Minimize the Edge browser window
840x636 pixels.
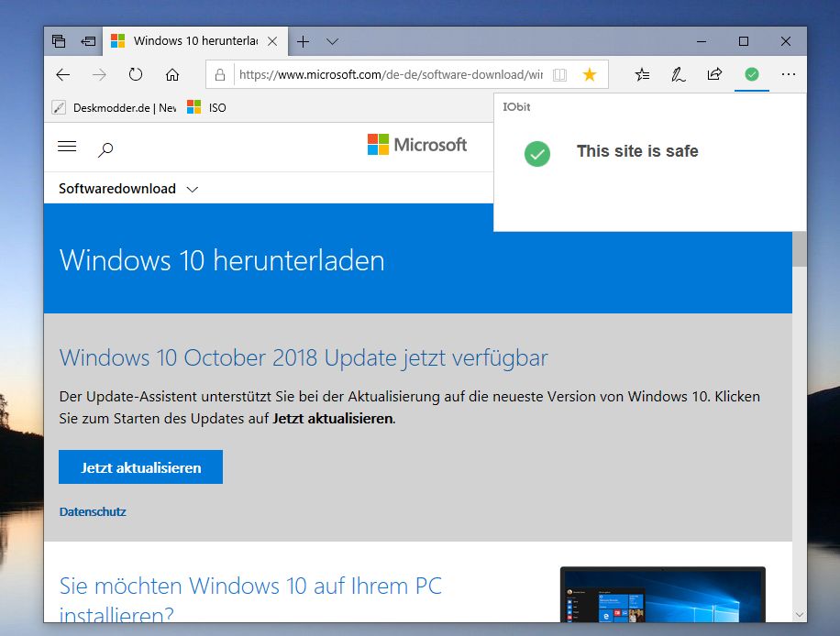702,41
